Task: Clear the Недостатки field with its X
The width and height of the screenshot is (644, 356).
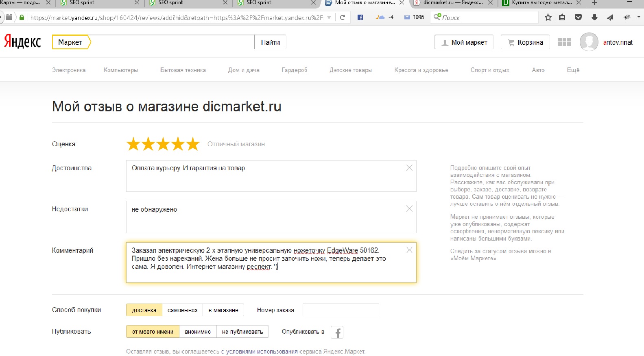Action: [x=409, y=208]
